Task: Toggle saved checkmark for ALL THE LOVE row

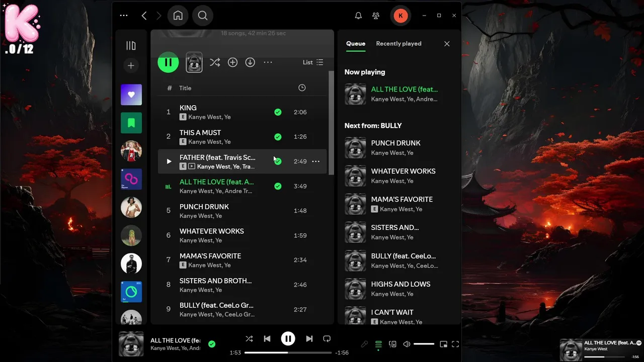Action: (x=278, y=186)
